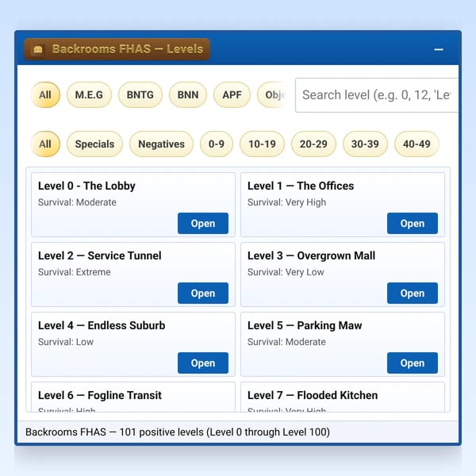Viewport: 476px width, 476px height.
Task: Show levels in range 30-39
Action: tap(365, 144)
